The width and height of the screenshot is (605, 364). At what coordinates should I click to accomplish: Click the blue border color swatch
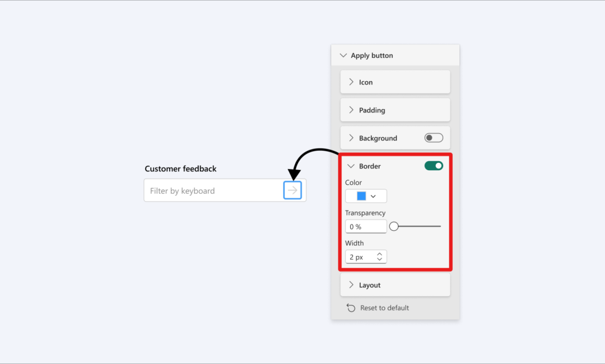361,196
